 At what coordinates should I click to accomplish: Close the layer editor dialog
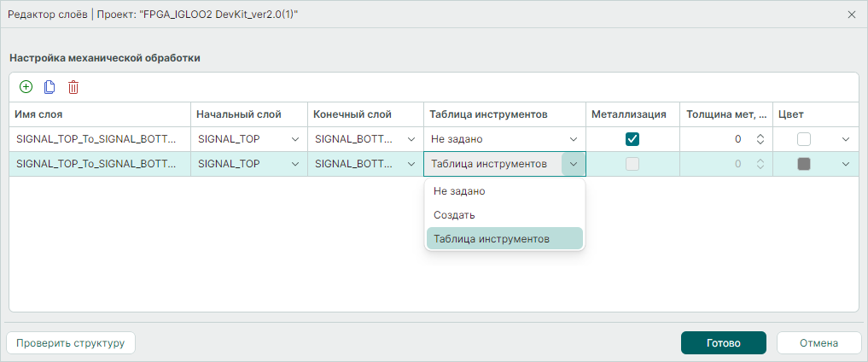pyautogui.click(x=851, y=15)
